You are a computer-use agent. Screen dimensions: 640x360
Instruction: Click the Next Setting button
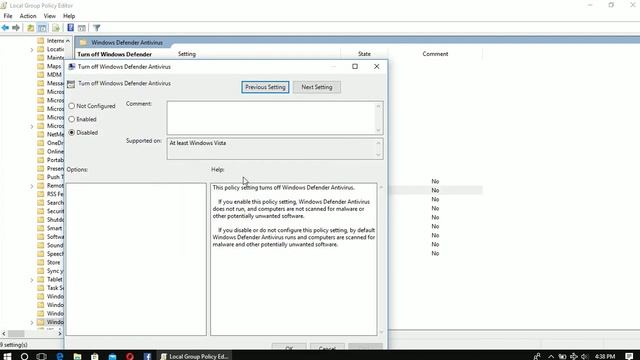coord(317,87)
